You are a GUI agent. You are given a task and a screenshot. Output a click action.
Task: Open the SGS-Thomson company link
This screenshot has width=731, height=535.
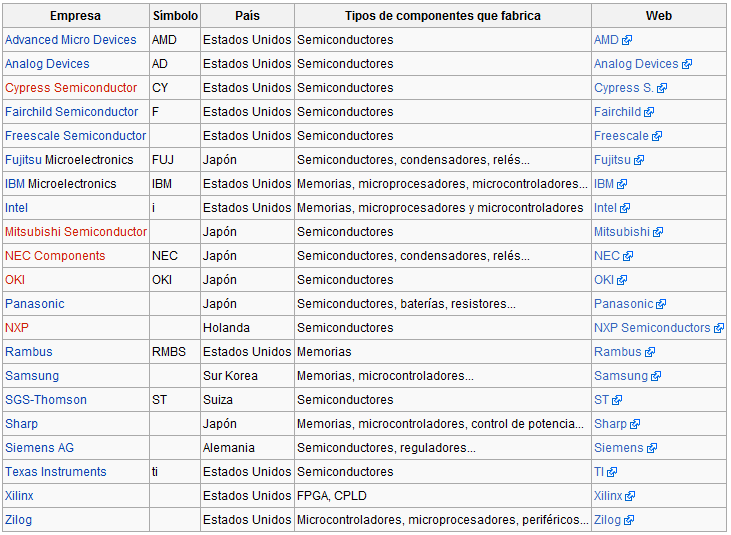[46, 400]
